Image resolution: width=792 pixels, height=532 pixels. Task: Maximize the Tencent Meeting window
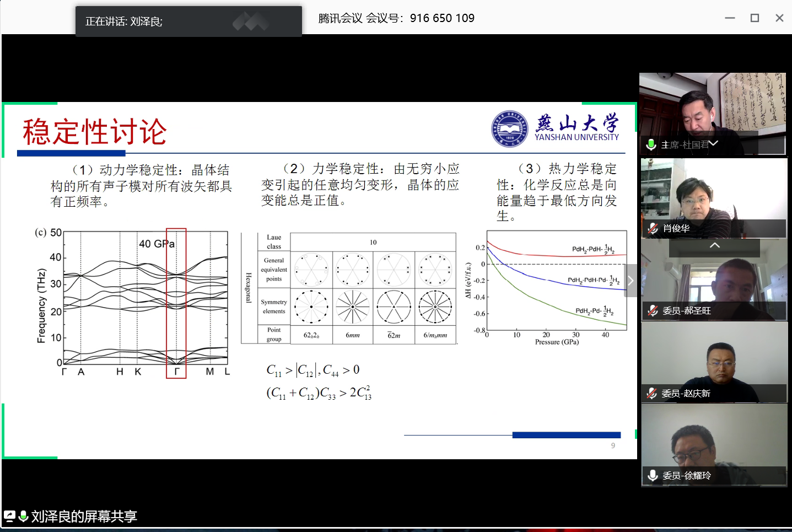tap(755, 18)
